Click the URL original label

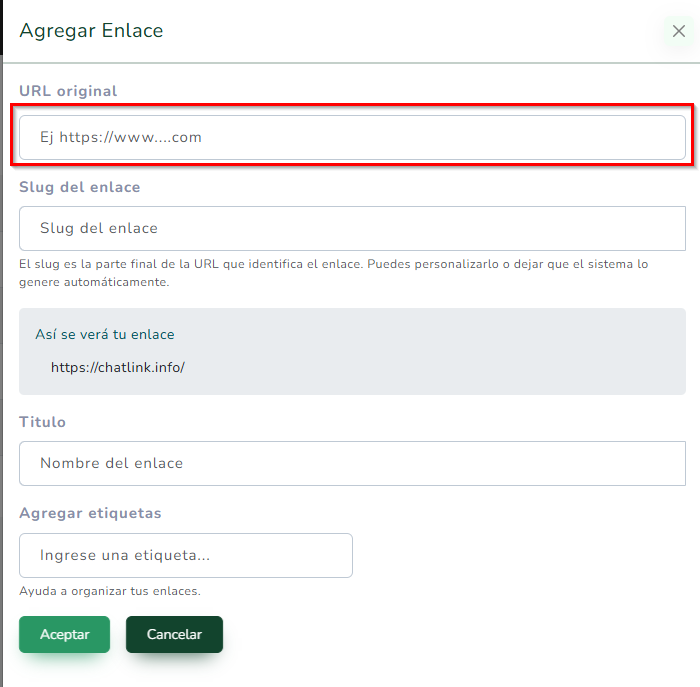point(68,91)
